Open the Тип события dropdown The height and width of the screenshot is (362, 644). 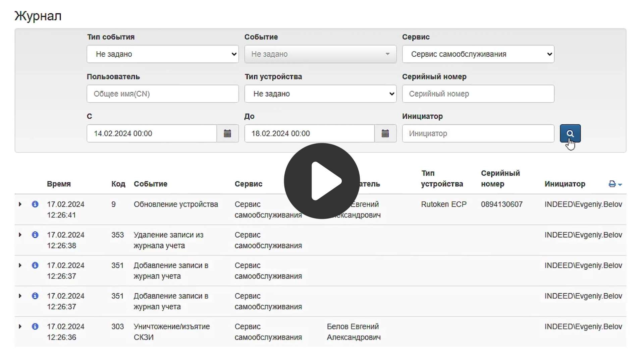[163, 54]
